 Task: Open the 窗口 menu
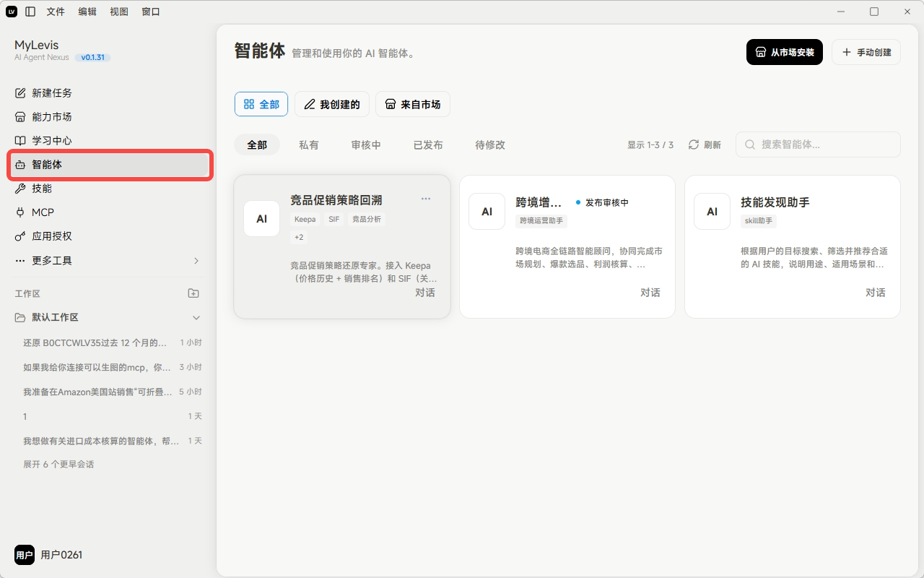[151, 12]
